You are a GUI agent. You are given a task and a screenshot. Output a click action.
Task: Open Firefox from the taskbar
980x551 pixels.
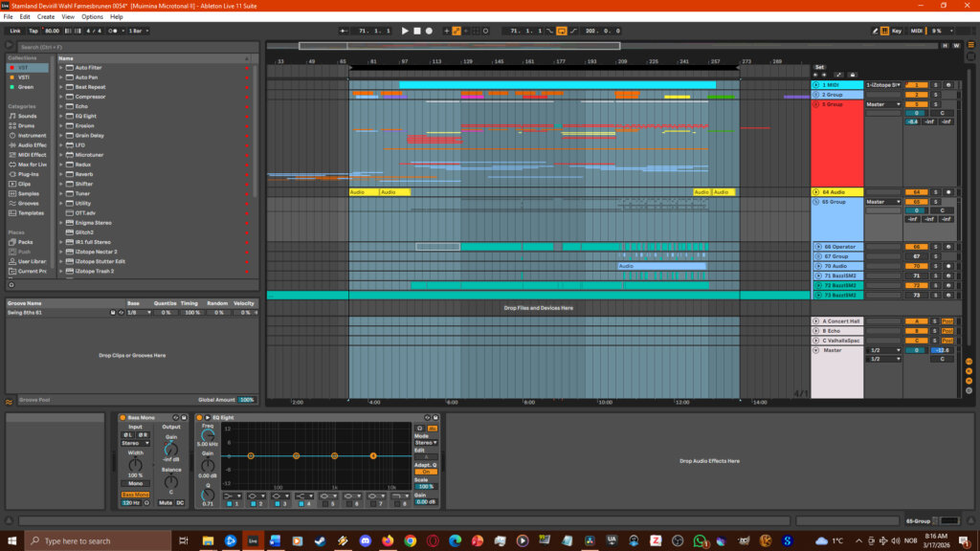tap(388, 540)
